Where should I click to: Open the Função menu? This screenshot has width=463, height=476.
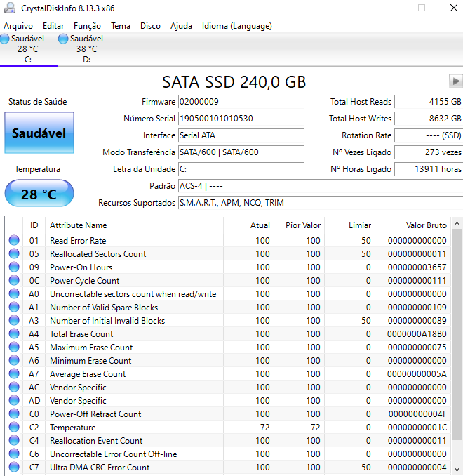coord(87,26)
